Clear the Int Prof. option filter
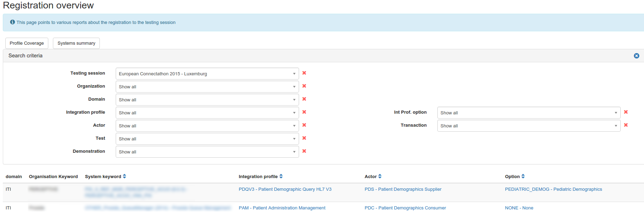 pyautogui.click(x=626, y=112)
